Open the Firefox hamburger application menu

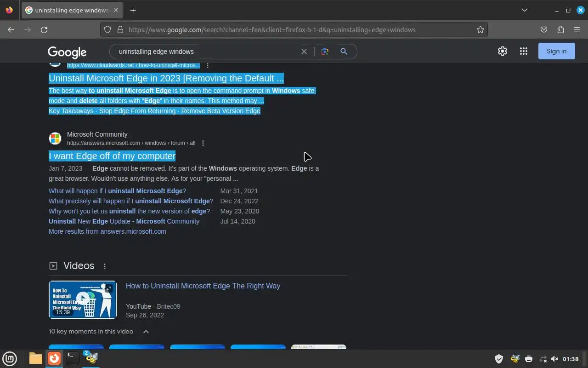[x=577, y=29]
